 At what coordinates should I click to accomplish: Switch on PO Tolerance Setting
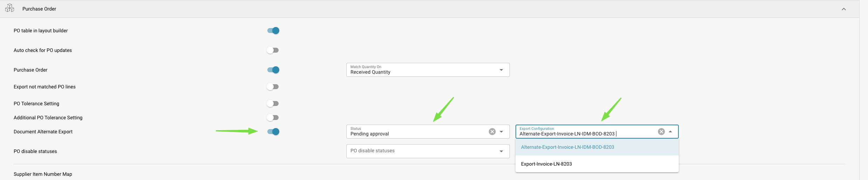click(273, 104)
